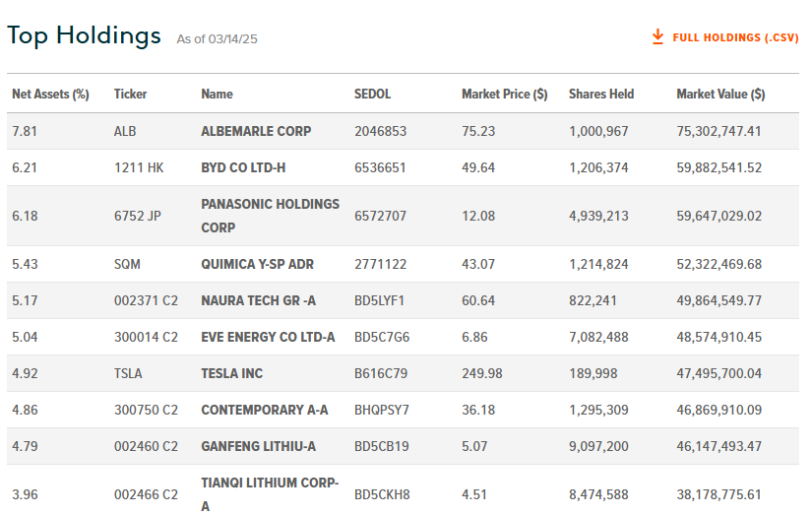812x516 pixels.
Task: Click shares held value 7,082,488
Action: (598, 337)
